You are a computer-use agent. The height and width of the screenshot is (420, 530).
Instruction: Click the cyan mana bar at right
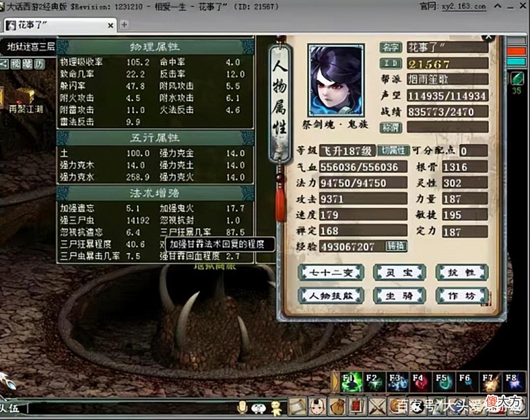click(x=516, y=62)
